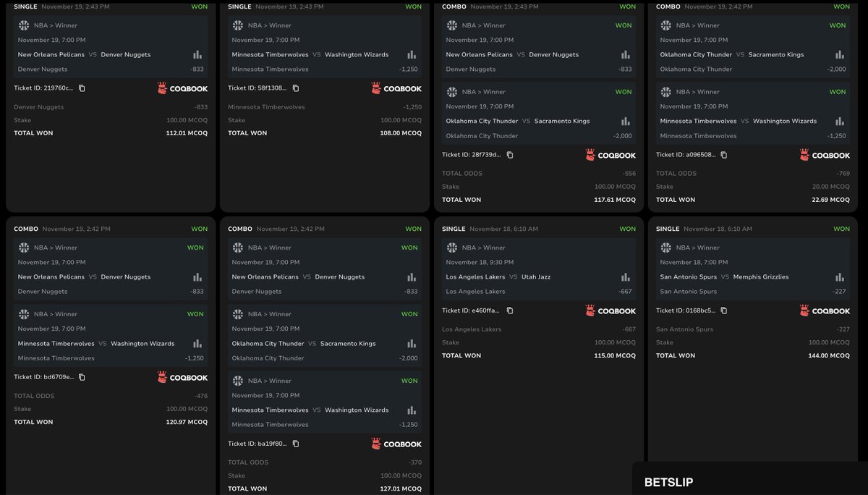Copy ticket ID a096508
This screenshot has height=495, width=868.
point(724,155)
